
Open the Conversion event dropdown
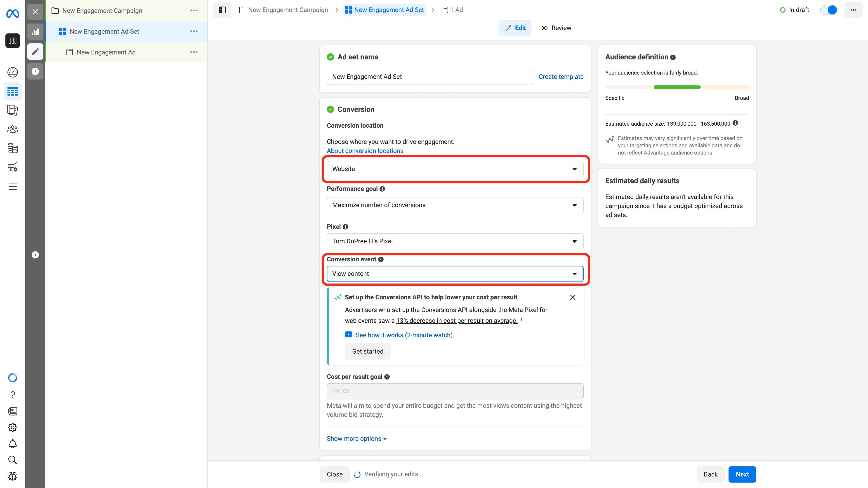click(455, 274)
